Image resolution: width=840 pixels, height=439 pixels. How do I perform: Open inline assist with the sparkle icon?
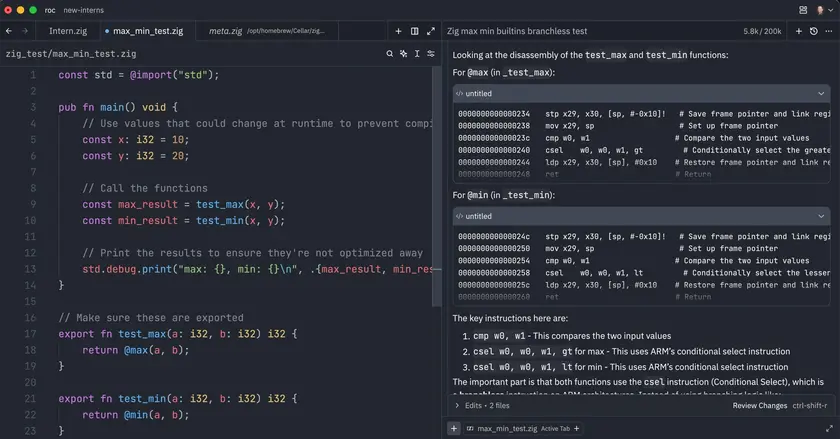click(403, 54)
